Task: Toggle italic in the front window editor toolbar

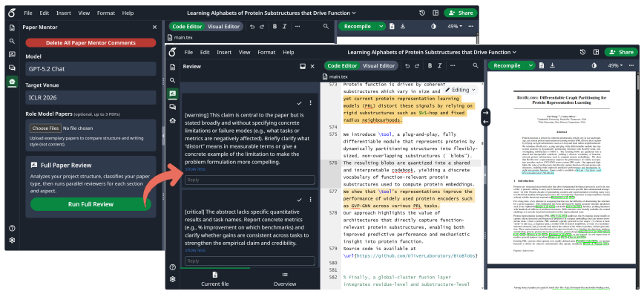Action: [x=439, y=66]
